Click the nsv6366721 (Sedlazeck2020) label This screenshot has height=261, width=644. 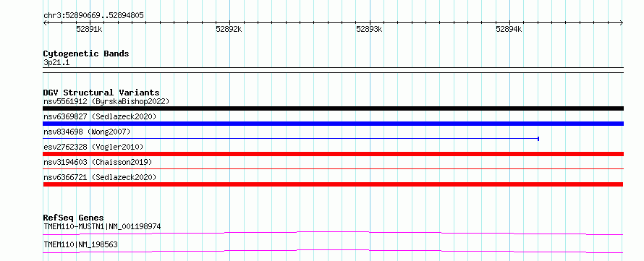click(100, 177)
